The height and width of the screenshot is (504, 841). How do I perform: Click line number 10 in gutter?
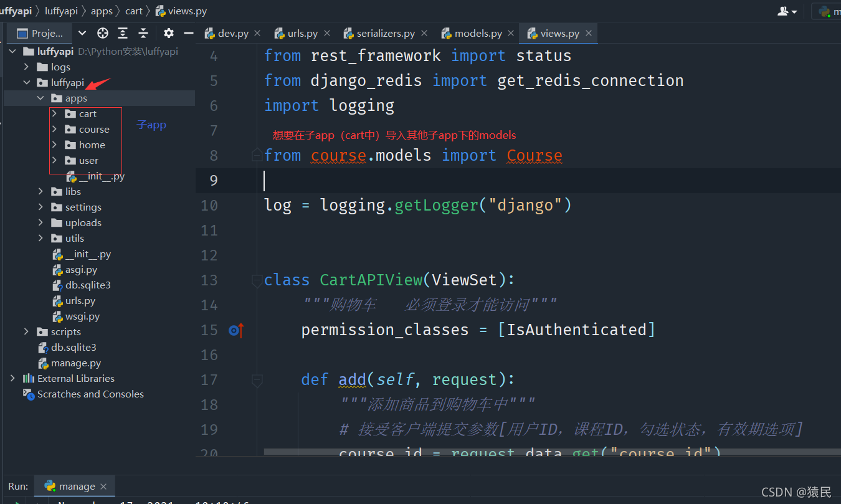click(x=209, y=206)
